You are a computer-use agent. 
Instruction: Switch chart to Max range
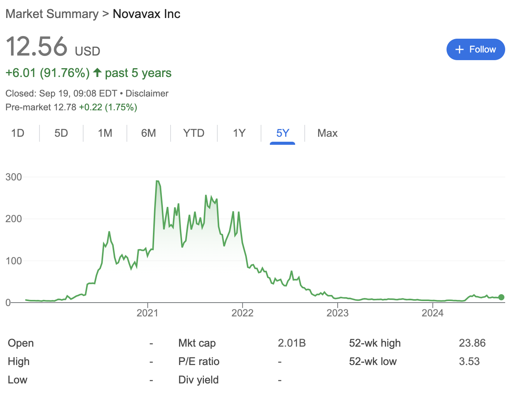(327, 133)
